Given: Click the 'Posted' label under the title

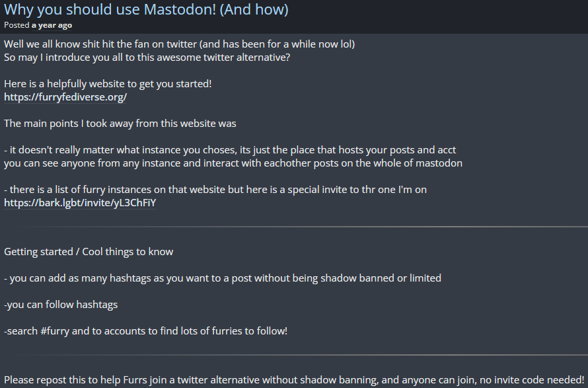Looking at the screenshot, I should point(17,25).
